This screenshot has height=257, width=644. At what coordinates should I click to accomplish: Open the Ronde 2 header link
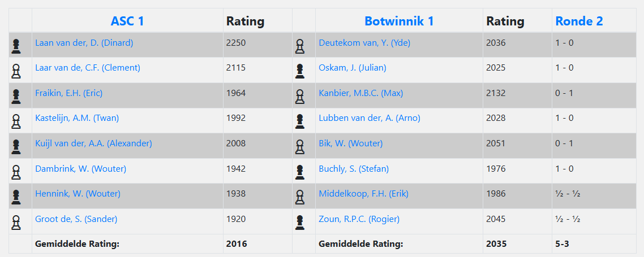click(x=579, y=21)
